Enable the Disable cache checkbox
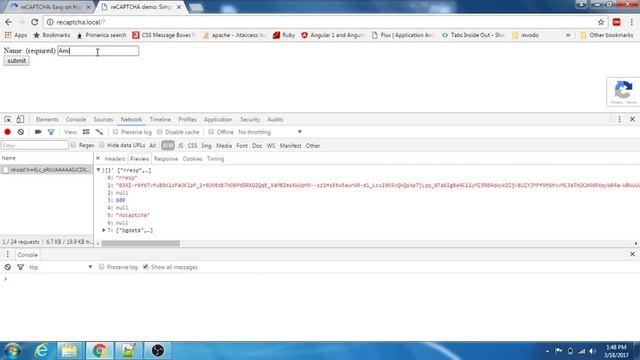The width and height of the screenshot is (640, 360). 160,132
